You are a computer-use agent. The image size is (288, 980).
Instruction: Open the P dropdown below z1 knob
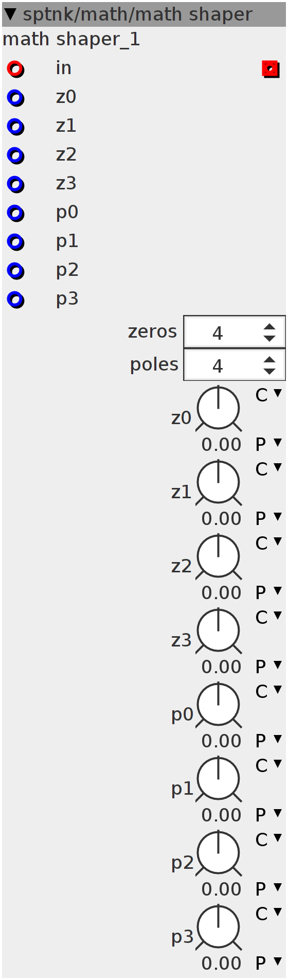pyautogui.click(x=269, y=518)
